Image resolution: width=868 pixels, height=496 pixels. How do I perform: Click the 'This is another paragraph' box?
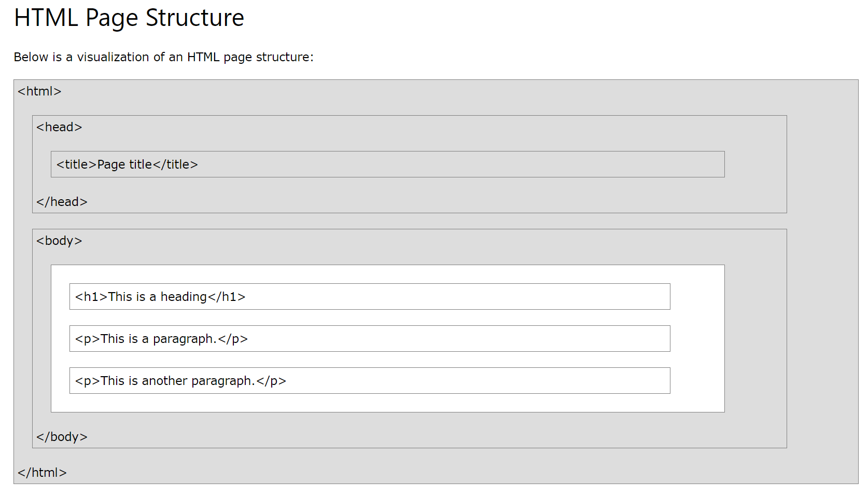(x=370, y=381)
